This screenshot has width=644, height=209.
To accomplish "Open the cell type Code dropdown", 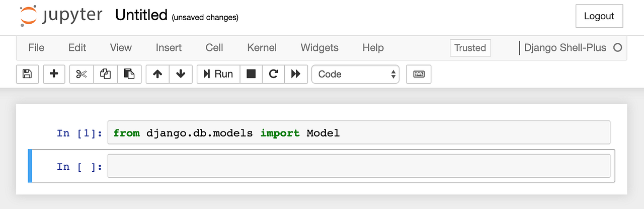I will click(356, 74).
